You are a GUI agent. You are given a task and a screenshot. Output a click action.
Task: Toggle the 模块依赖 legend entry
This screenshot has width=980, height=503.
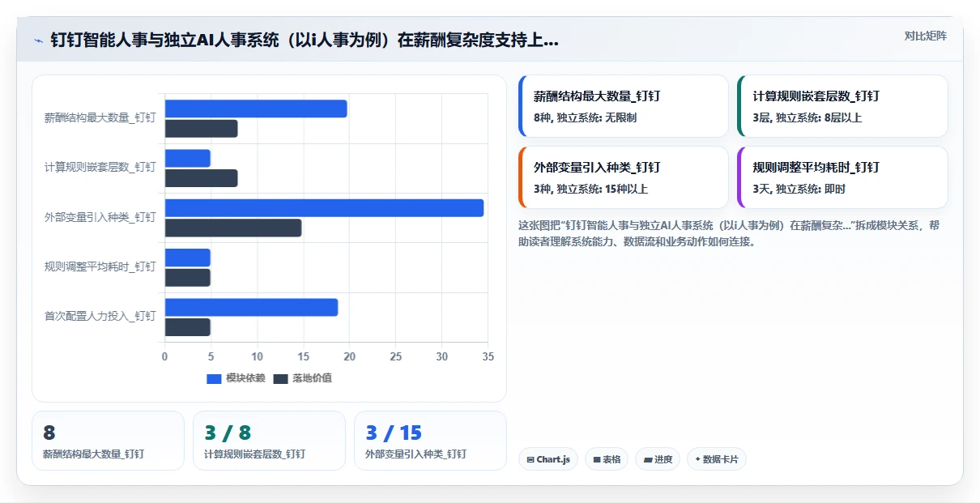click(236, 378)
